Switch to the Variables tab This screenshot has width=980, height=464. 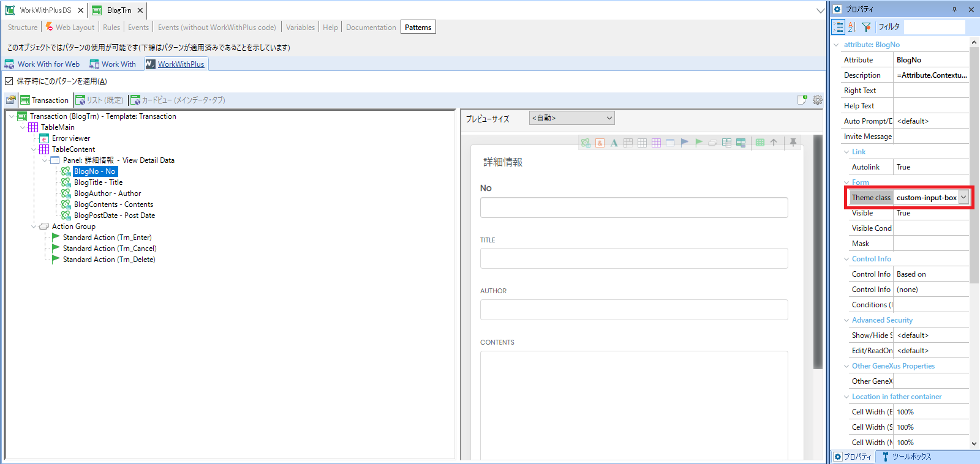tap(300, 27)
